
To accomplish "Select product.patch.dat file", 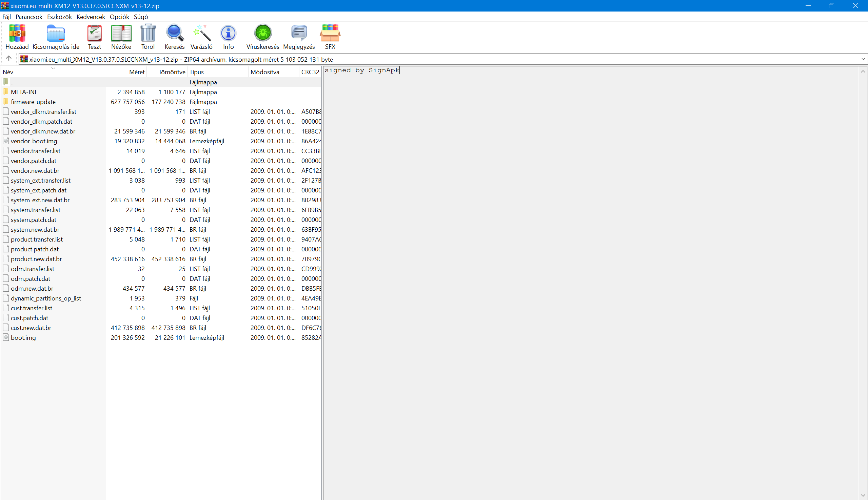I will click(35, 249).
